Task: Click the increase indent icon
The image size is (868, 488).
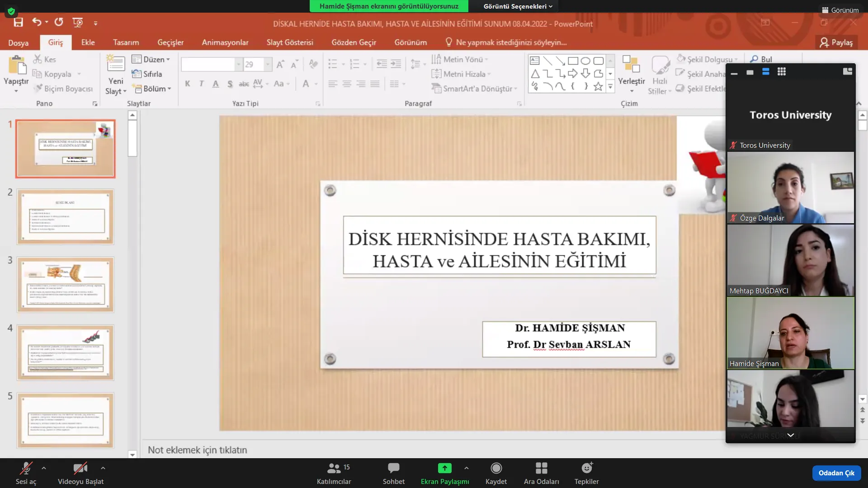Action: coord(396,64)
